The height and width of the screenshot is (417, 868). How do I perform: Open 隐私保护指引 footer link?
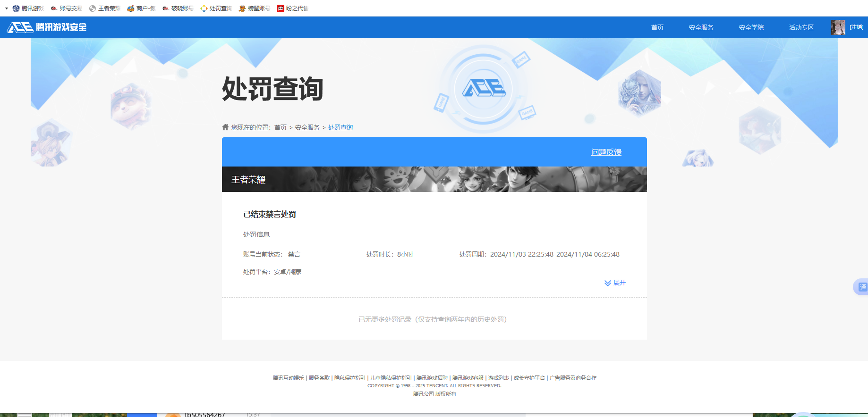point(350,378)
